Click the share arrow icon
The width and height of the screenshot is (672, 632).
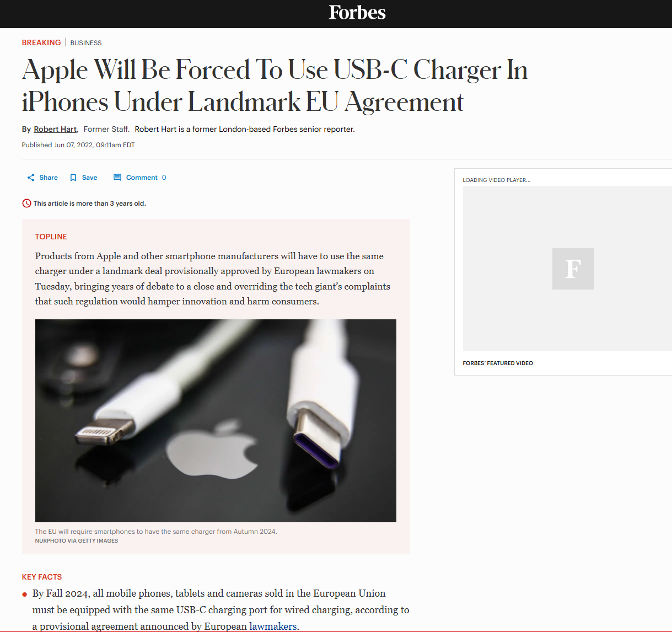click(x=31, y=178)
